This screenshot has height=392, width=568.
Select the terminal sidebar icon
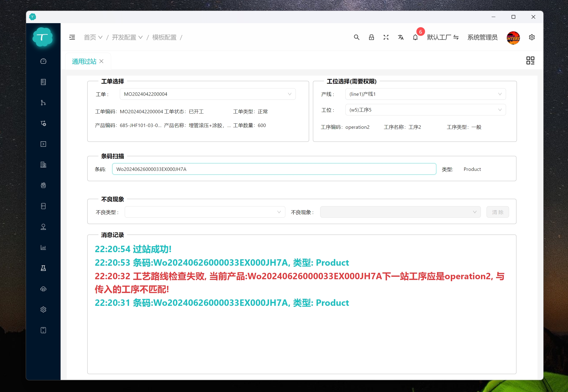click(x=43, y=144)
